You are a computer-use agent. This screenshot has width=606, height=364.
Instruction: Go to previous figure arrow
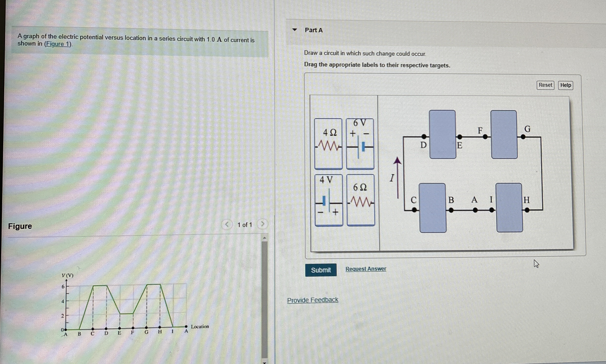click(x=227, y=224)
